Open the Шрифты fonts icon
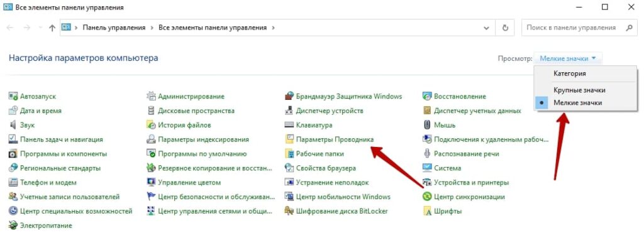 point(427,211)
